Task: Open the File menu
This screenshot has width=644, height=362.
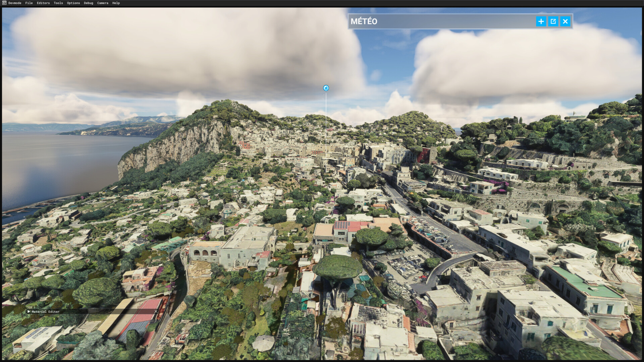Action: point(29,3)
